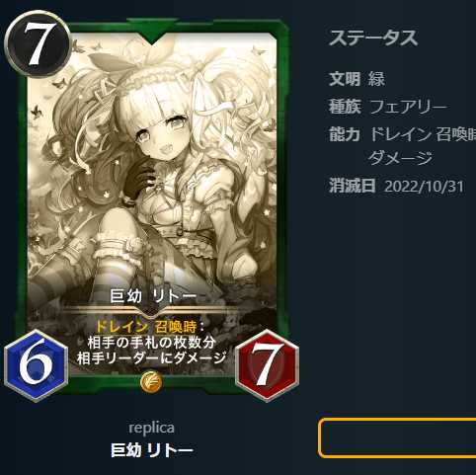Click the ステータス heading
The height and width of the screenshot is (475, 476).
tap(373, 38)
